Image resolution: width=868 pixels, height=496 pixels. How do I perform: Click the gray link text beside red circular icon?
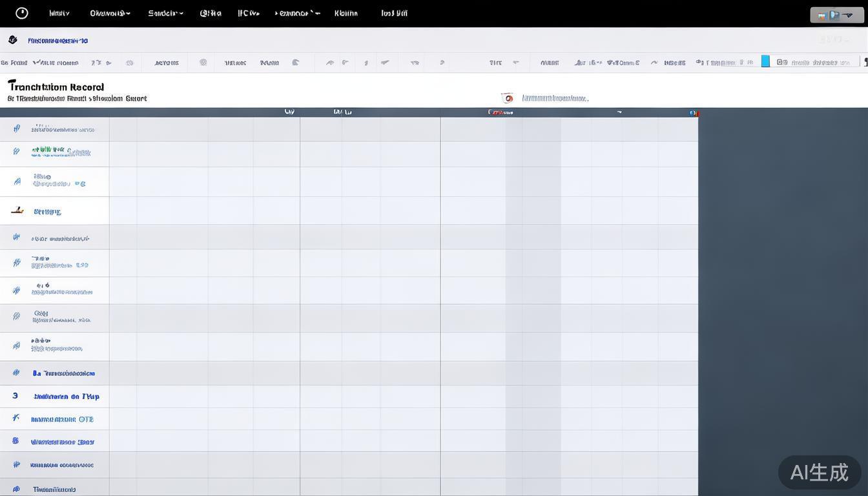click(x=555, y=99)
